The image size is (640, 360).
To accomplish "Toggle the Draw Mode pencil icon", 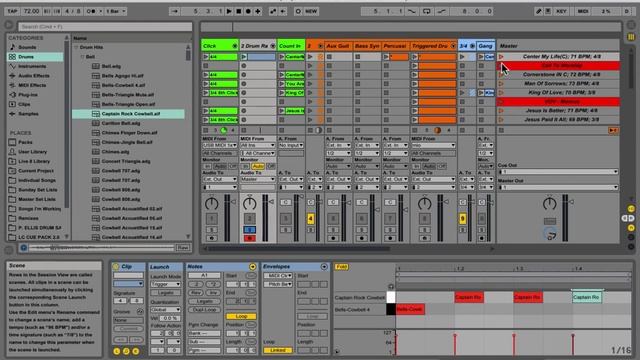I will click(x=538, y=11).
